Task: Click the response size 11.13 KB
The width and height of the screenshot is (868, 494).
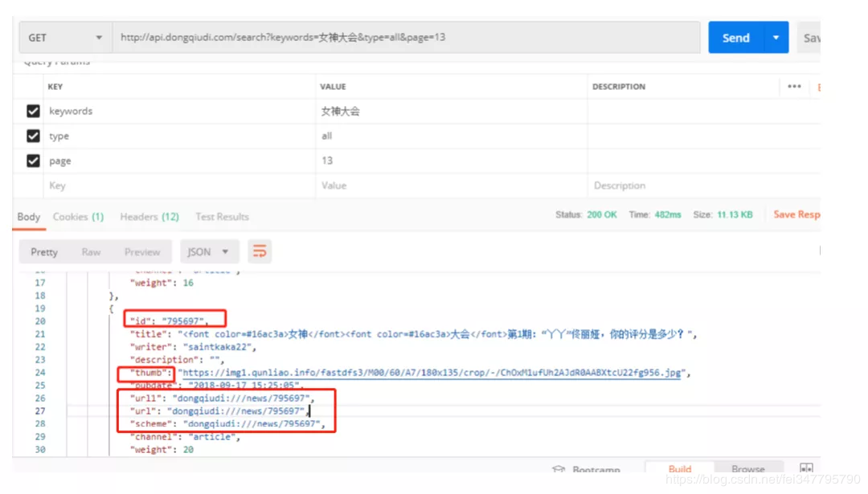Action: (x=735, y=214)
